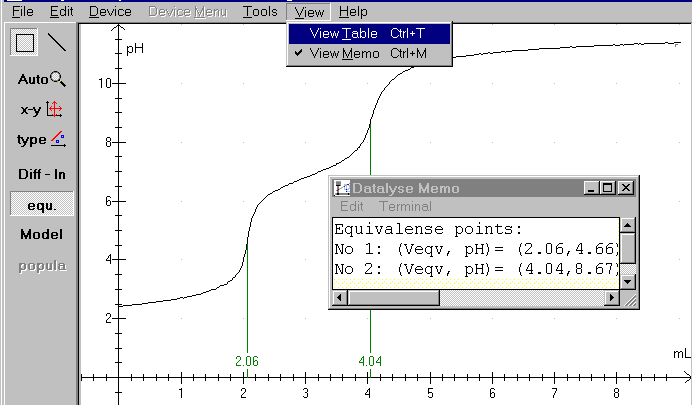The image size is (692, 405).
Task: Close the open View menu
Action: click(309, 12)
